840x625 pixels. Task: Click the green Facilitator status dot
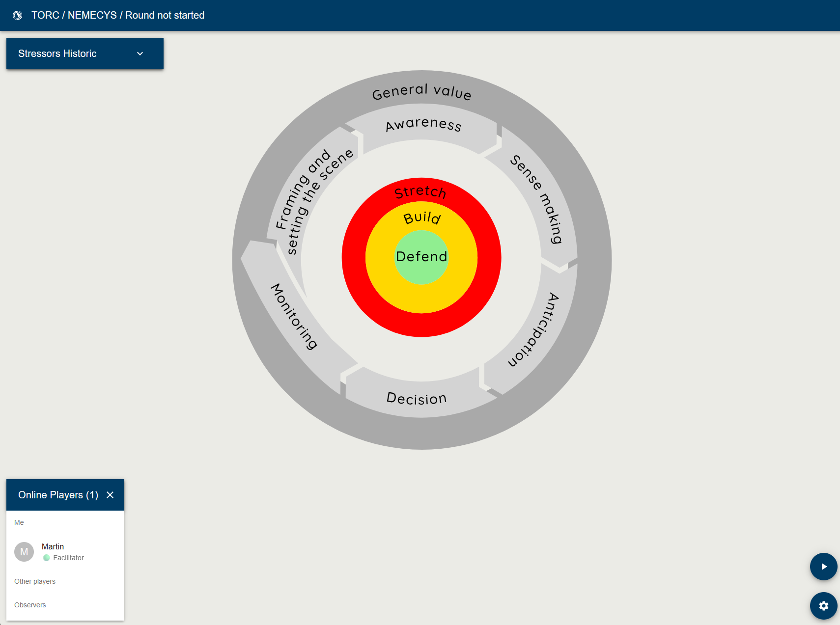[x=47, y=558]
